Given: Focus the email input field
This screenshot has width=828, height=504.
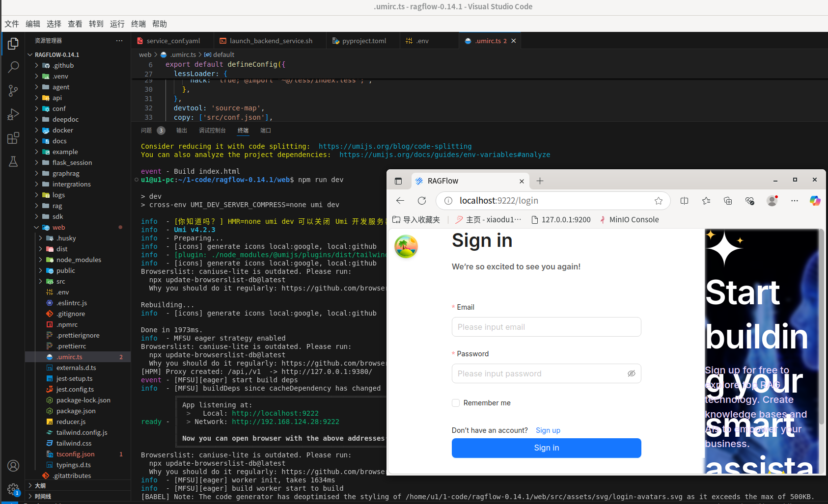Looking at the screenshot, I should 547,327.
